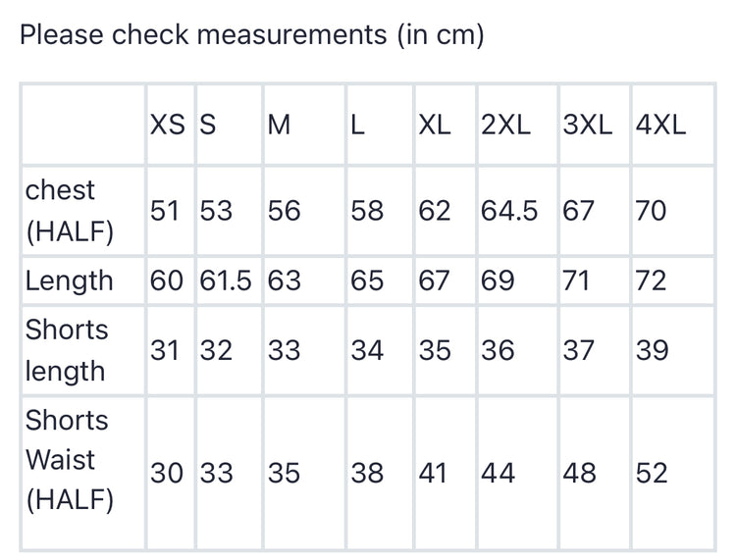Click the shorts waist value 48
This screenshot has height=560, width=736.
[x=579, y=474]
